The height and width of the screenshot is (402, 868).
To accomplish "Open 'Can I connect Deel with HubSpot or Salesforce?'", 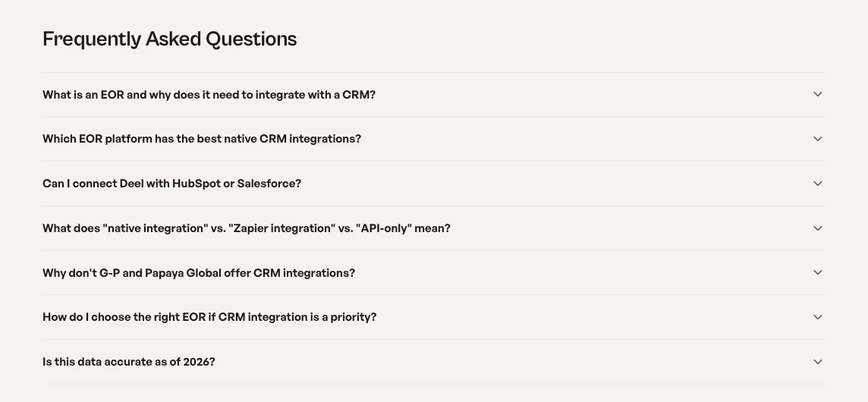I will pos(171,184).
